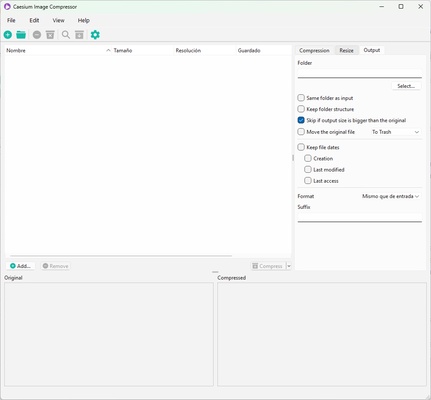Click the Add... button below the list
Image resolution: width=431 pixels, height=400 pixels.
[20, 266]
